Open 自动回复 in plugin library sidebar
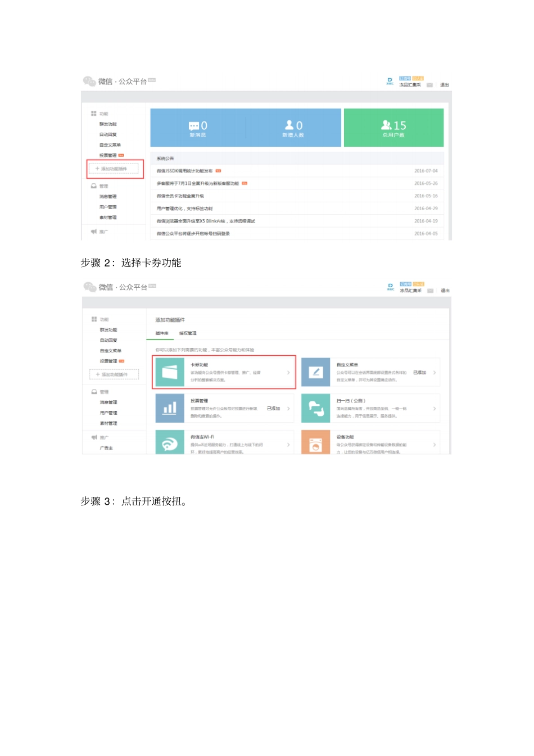 [108, 341]
